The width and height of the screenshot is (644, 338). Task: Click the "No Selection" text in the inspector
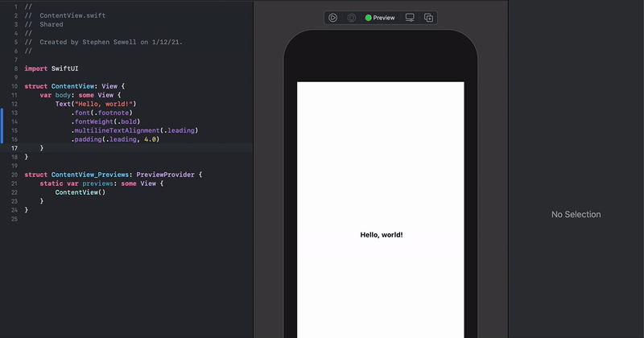tap(576, 214)
